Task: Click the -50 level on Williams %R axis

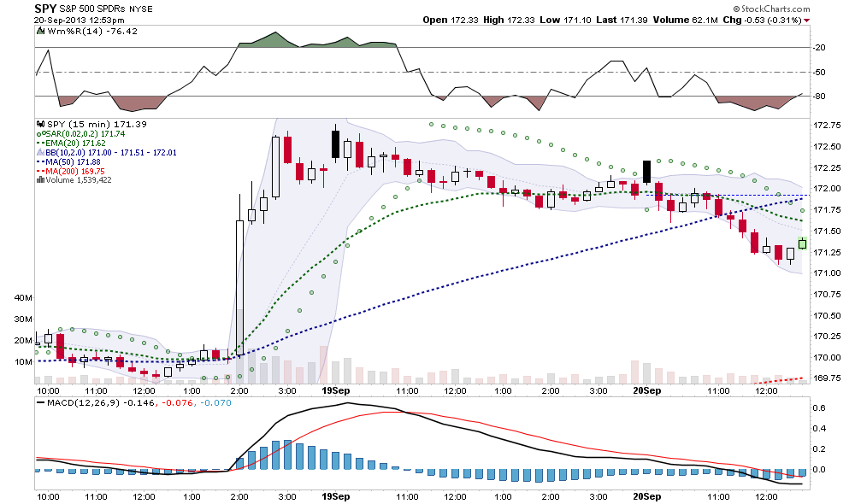Action: [819, 72]
